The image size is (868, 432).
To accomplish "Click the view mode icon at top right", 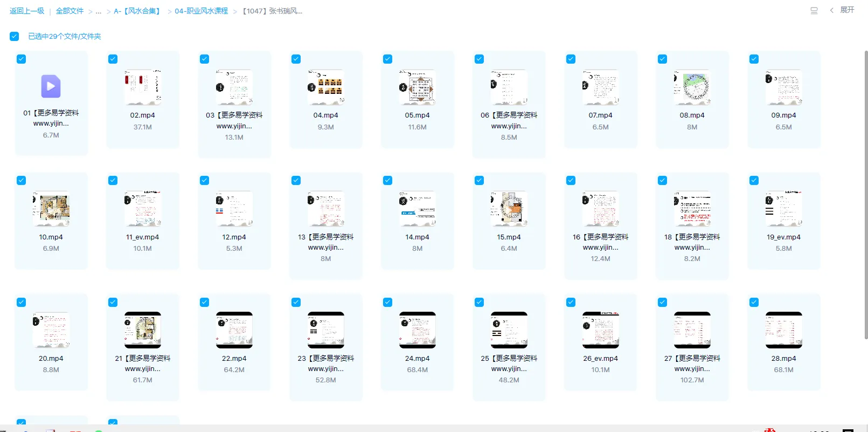I will point(814,10).
